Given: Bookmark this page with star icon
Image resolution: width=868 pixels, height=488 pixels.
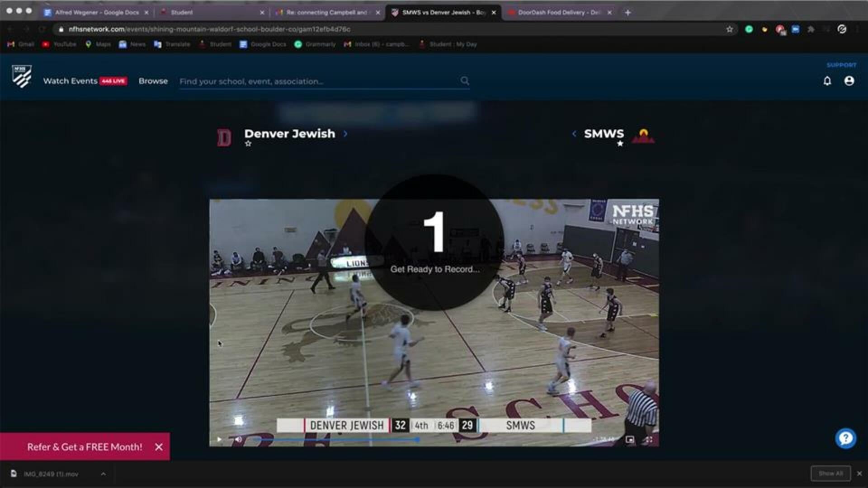Looking at the screenshot, I should (x=729, y=29).
